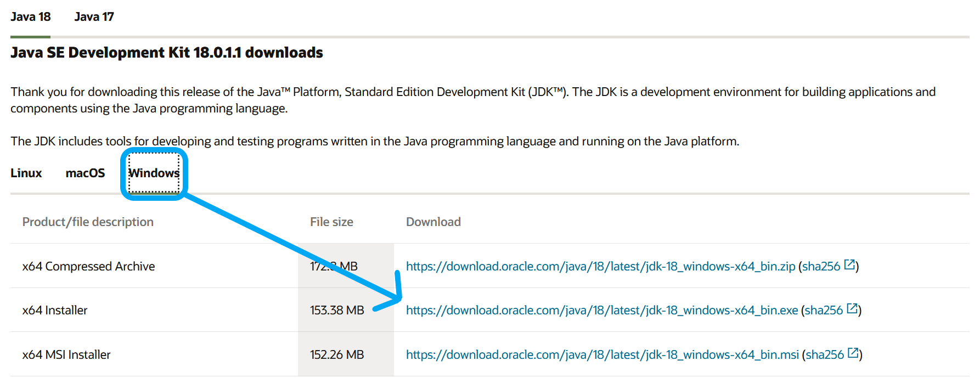Open sha256 text link for zip archive
Screen dimensions: 980x389
click(x=821, y=267)
